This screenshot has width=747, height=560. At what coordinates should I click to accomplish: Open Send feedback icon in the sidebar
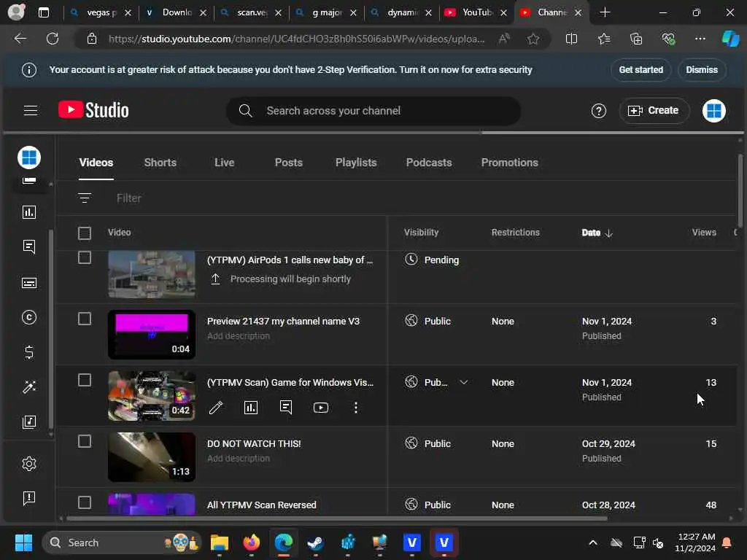29,498
